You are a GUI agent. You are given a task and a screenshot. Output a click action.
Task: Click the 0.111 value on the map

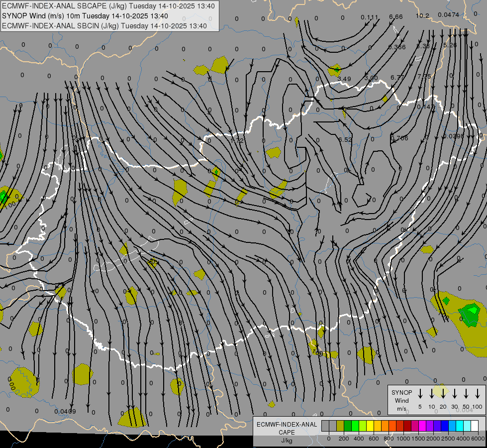click(370, 17)
